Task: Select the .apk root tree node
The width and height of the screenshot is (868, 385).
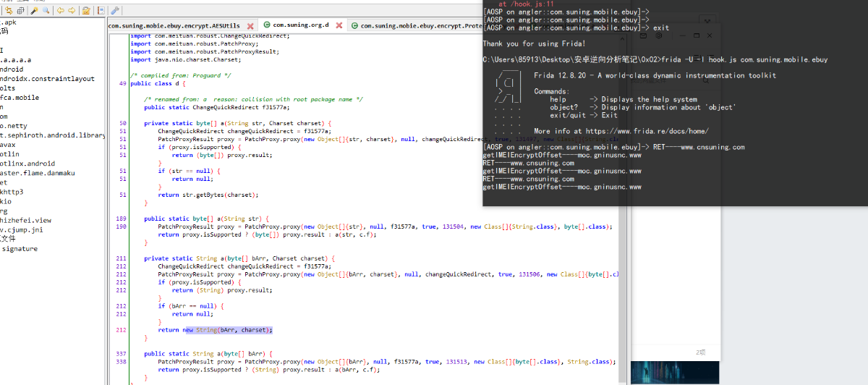Action: click(9, 22)
